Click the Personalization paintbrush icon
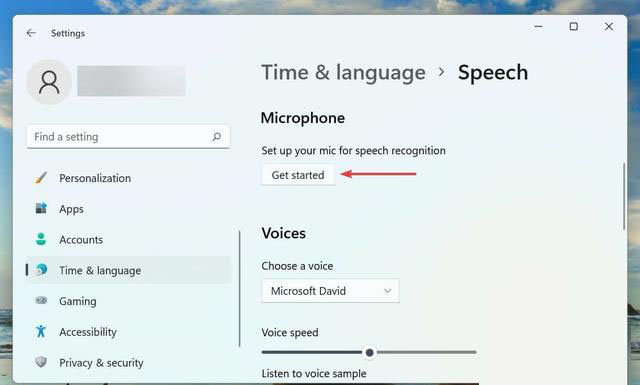Screen dimensions: 640x385 pos(41,178)
